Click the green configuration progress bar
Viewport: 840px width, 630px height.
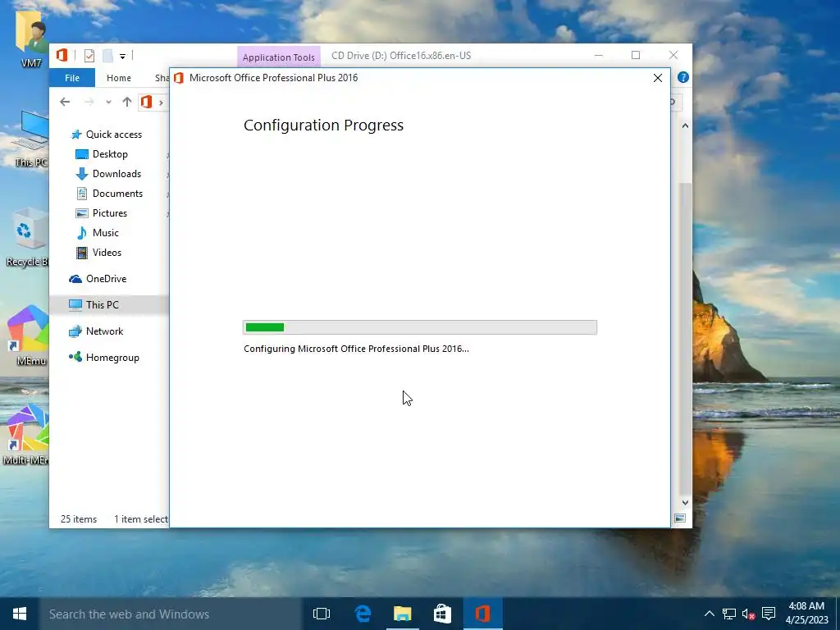click(x=420, y=327)
